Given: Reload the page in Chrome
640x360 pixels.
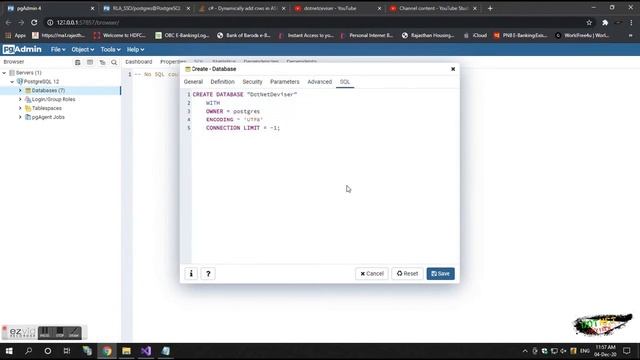Looking at the screenshot, I should pos(34,22).
